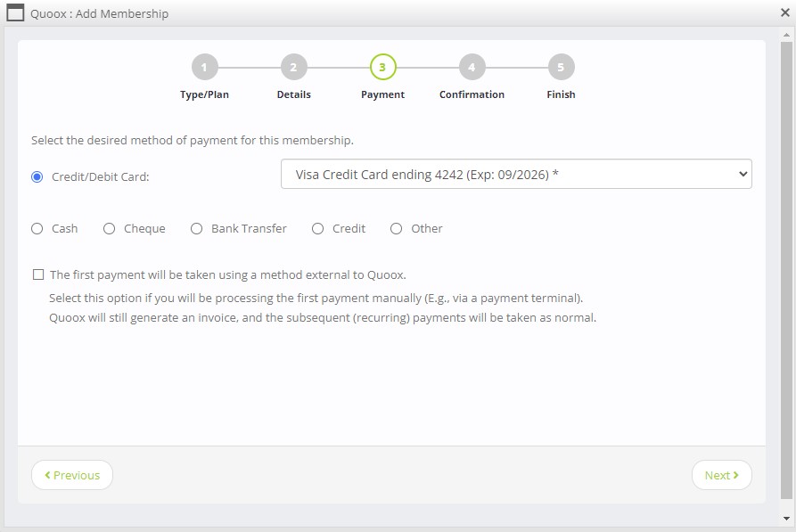The width and height of the screenshot is (796, 532).
Task: Go back with the Previous button
Action: (x=71, y=475)
